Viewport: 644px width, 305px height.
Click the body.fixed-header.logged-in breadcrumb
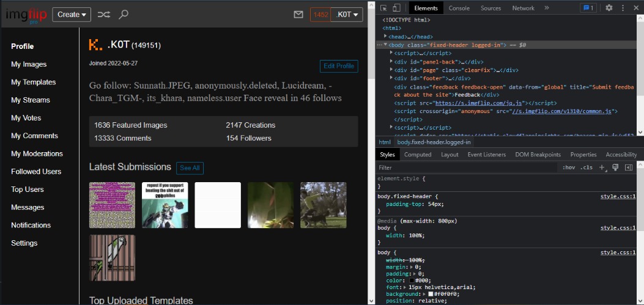coord(434,142)
